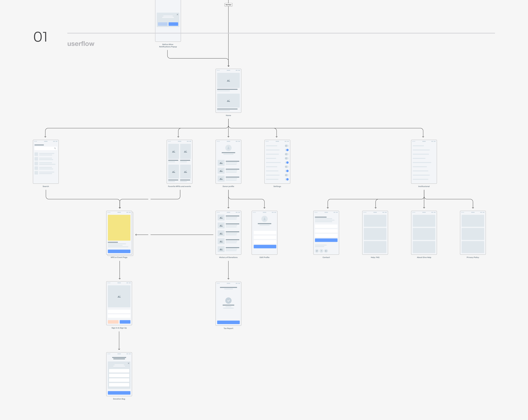Click the top content block in Help, FAQ screen
The width and height of the screenshot is (528, 420).
pos(375,221)
